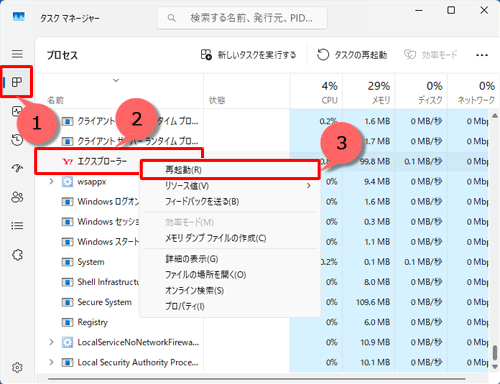Viewport: 500px width, 384px height.
Task: Open the Users page in sidebar
Action: click(17, 197)
